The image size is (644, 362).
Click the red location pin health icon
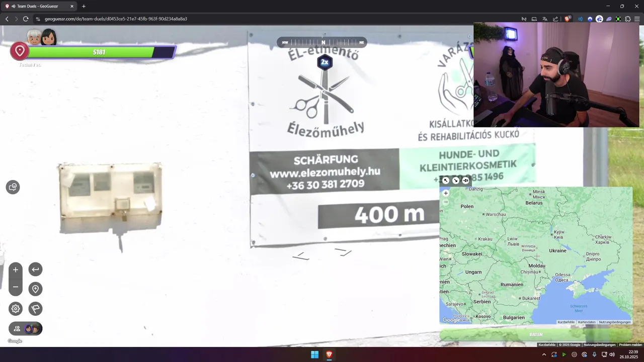click(x=20, y=51)
